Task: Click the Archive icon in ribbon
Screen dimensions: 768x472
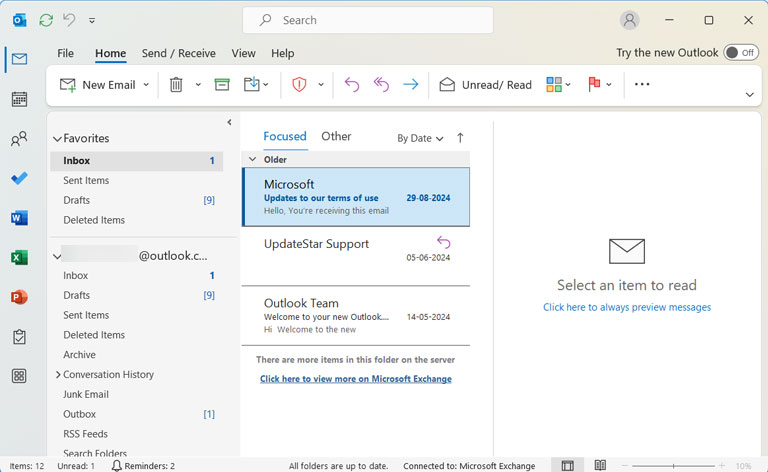Action: tap(222, 84)
